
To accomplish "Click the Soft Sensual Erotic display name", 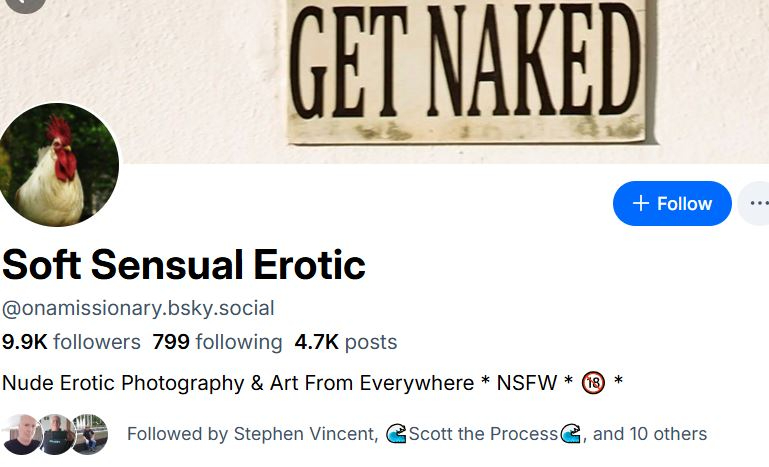I will [x=184, y=264].
